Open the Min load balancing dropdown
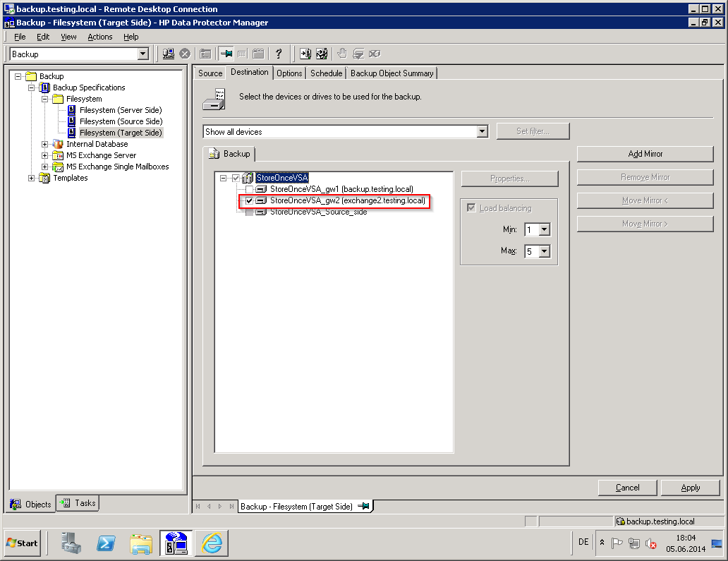 coord(545,229)
